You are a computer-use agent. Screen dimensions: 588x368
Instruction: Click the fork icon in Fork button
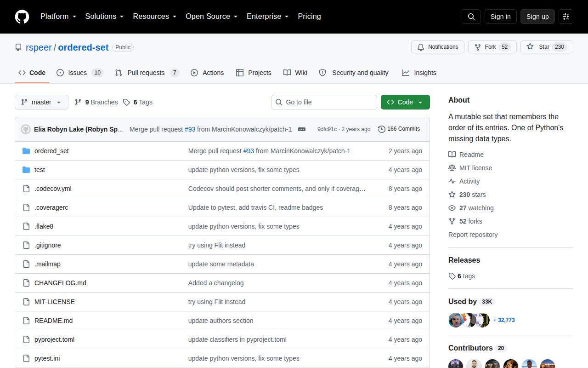click(478, 47)
